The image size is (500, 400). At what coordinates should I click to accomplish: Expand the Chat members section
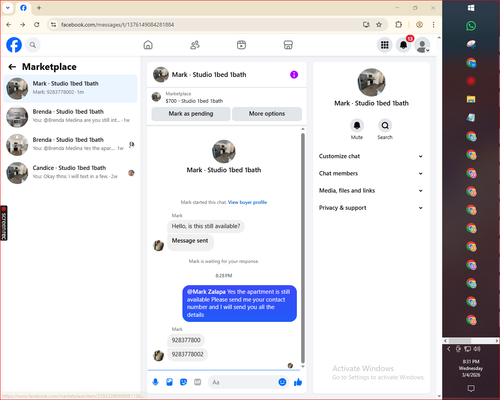point(371,173)
